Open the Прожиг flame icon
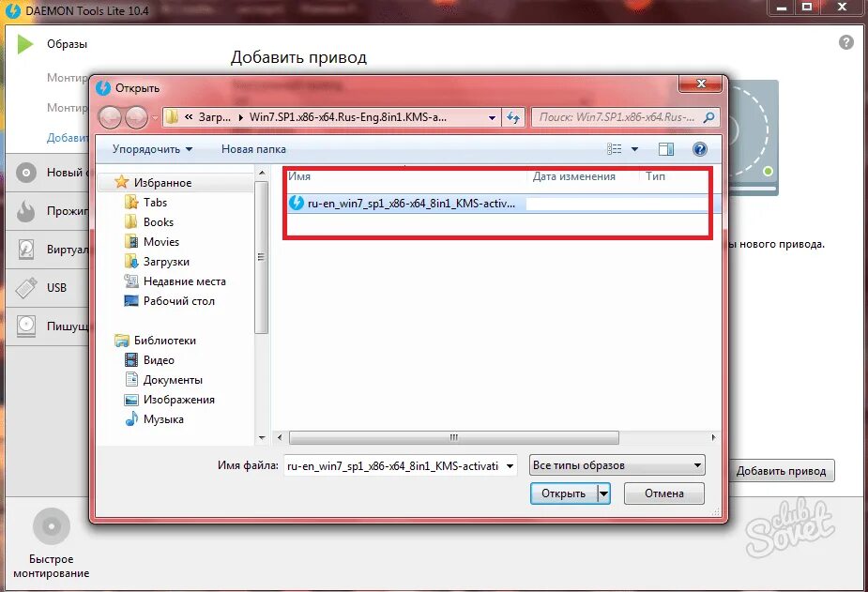This screenshot has height=592, width=868. [26, 211]
